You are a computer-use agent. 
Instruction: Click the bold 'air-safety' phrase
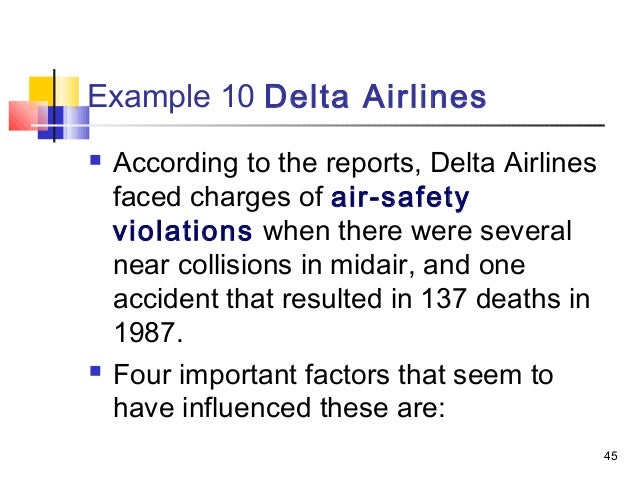(x=400, y=198)
